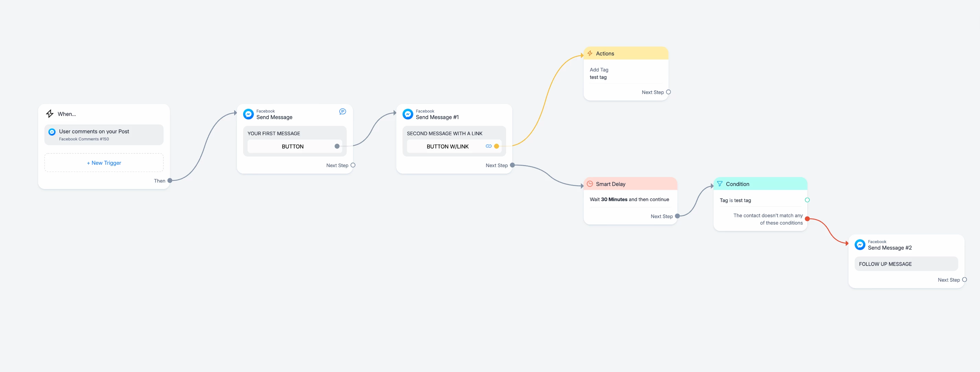
Task: Click the chat bubble icon on Send Message
Action: (x=342, y=112)
